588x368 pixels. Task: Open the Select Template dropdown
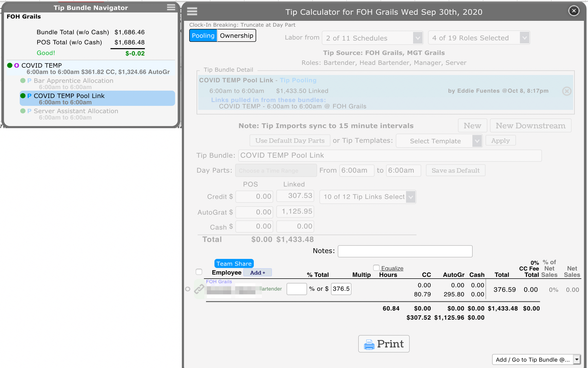(x=439, y=141)
